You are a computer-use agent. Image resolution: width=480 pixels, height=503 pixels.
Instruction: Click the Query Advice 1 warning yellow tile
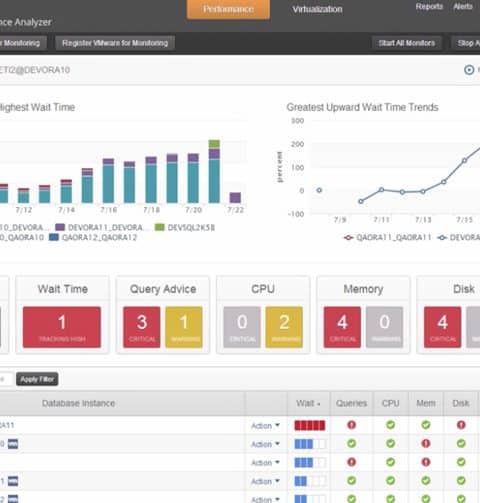[x=184, y=327]
